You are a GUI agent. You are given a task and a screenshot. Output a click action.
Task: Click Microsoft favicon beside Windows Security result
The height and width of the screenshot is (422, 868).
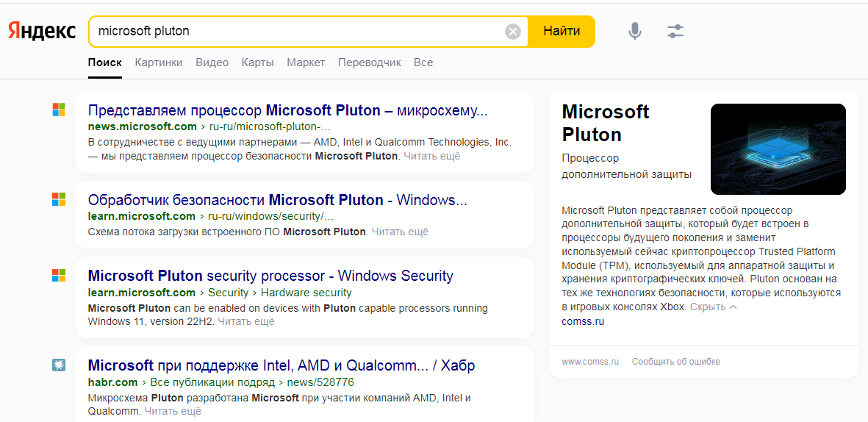pos(59,275)
